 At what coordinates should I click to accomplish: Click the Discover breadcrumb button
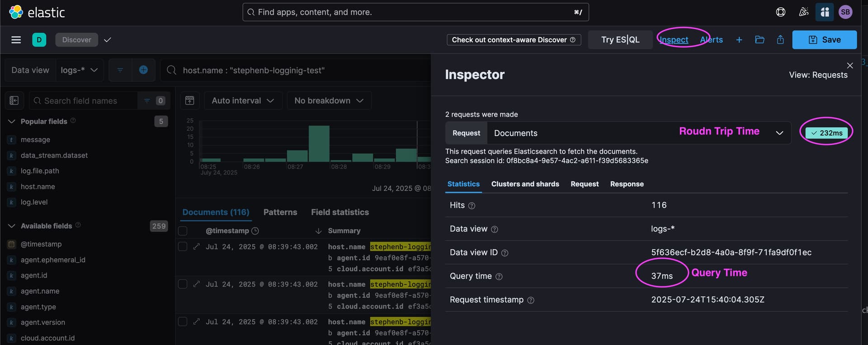tap(77, 40)
